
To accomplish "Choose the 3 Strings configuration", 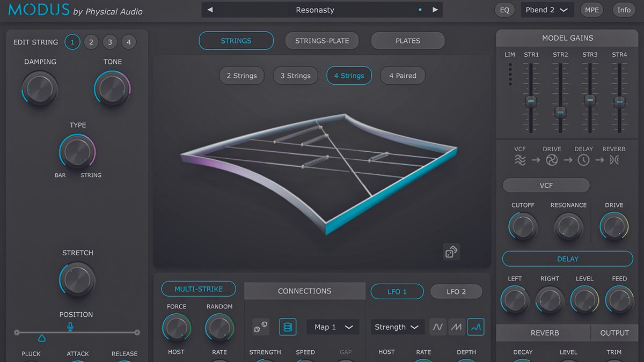I will pyautogui.click(x=295, y=76).
